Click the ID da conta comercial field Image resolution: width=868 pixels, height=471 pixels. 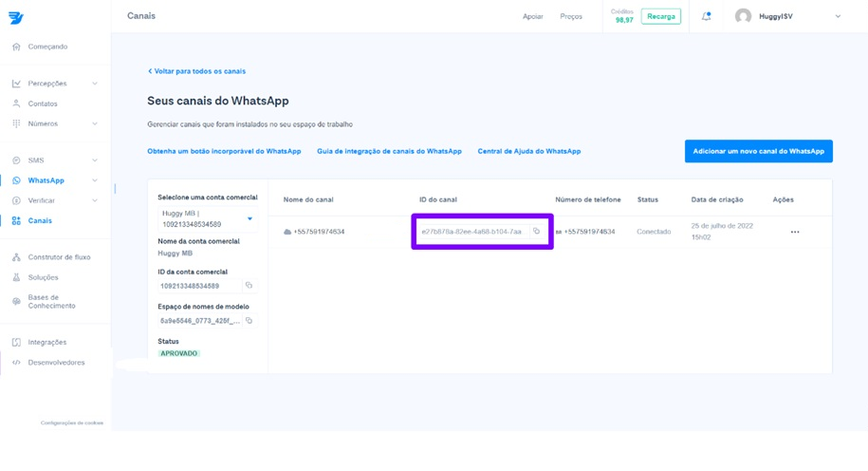(200, 286)
